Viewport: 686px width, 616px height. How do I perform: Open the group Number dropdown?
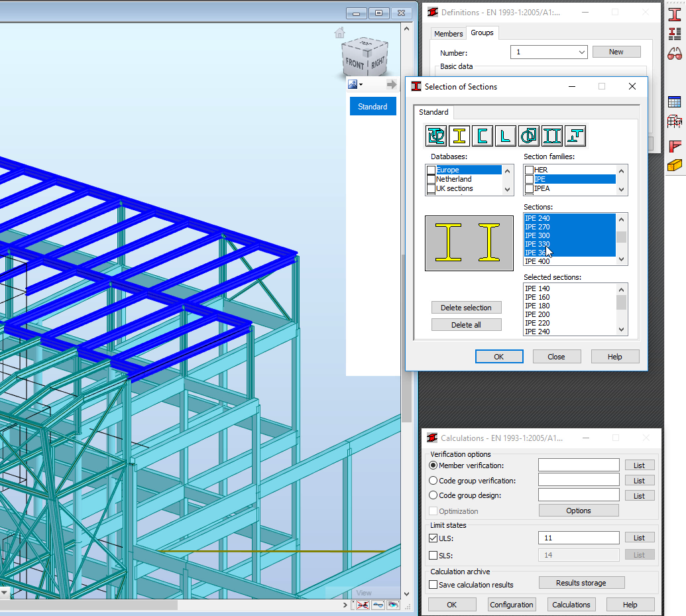[581, 52]
